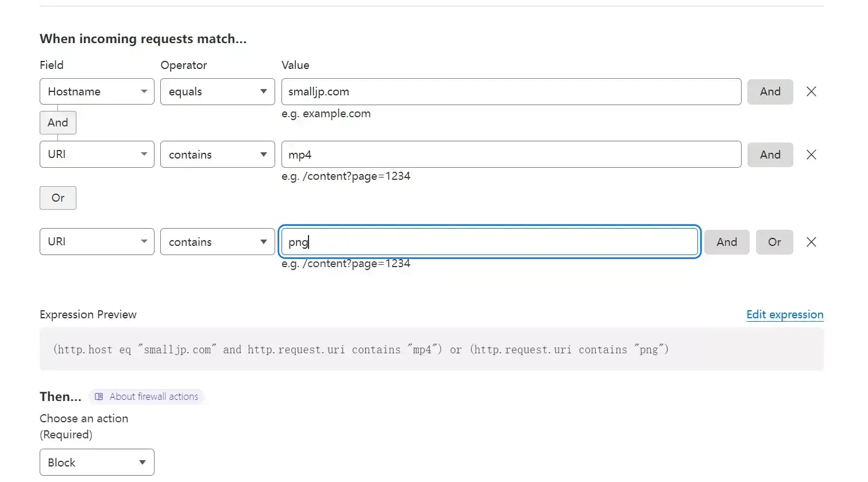
Task: Expand the equals operator dropdown
Action: (218, 91)
